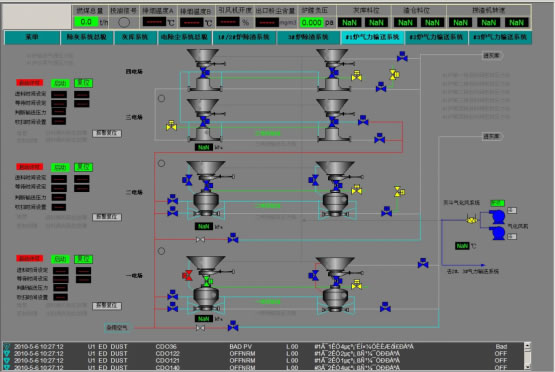Click the white valve on the red 压缩空气 line

coord(200,328)
